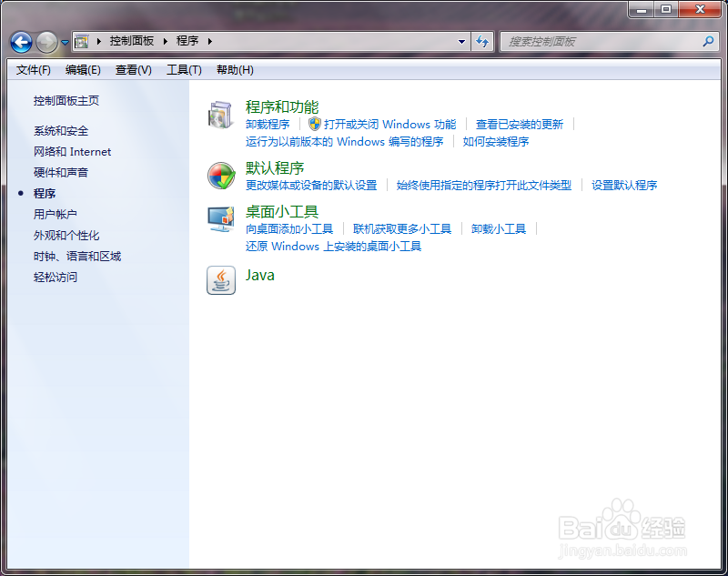Click 打开或关闭 Windows 功能 link

point(390,125)
